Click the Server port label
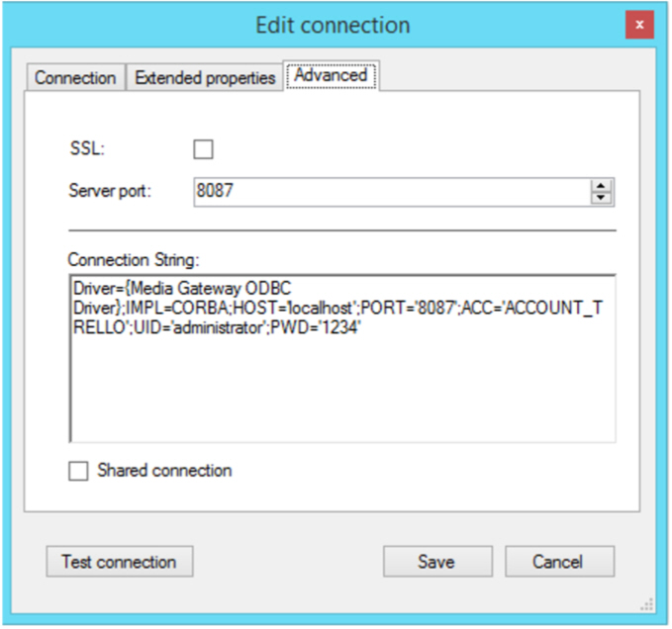Image resolution: width=672 pixels, height=629 pixels. (x=110, y=191)
